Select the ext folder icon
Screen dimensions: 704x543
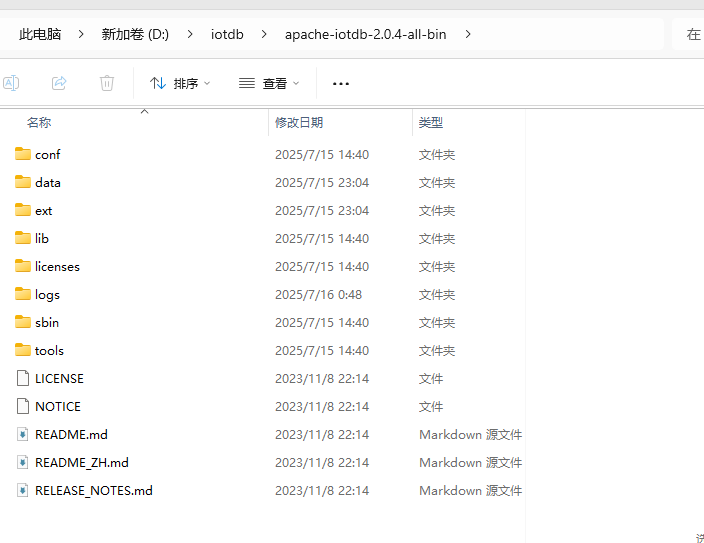click(x=23, y=210)
